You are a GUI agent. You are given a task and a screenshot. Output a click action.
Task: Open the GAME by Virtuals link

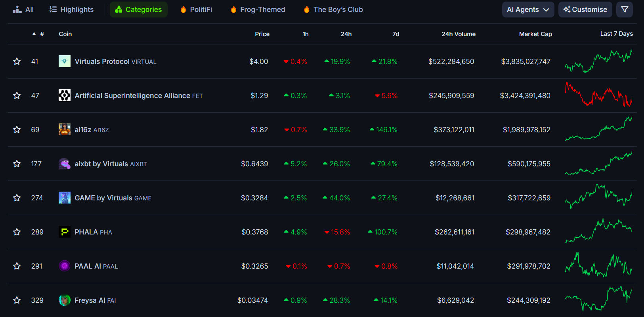[113, 198]
